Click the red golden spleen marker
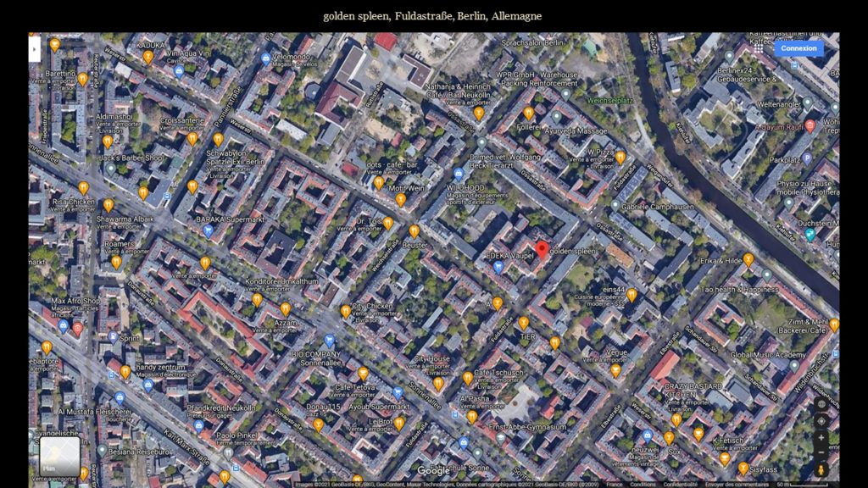Screen dimensions: 868x488 542,249
